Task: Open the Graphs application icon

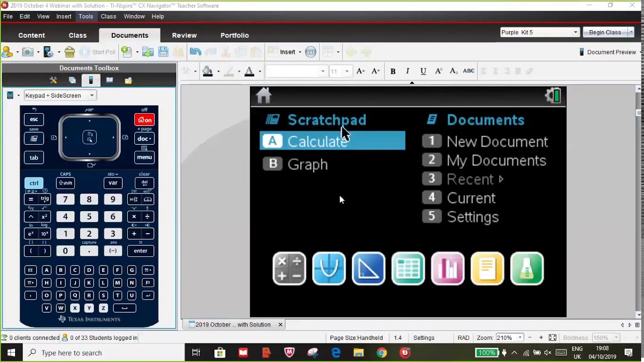Action: [329, 268]
